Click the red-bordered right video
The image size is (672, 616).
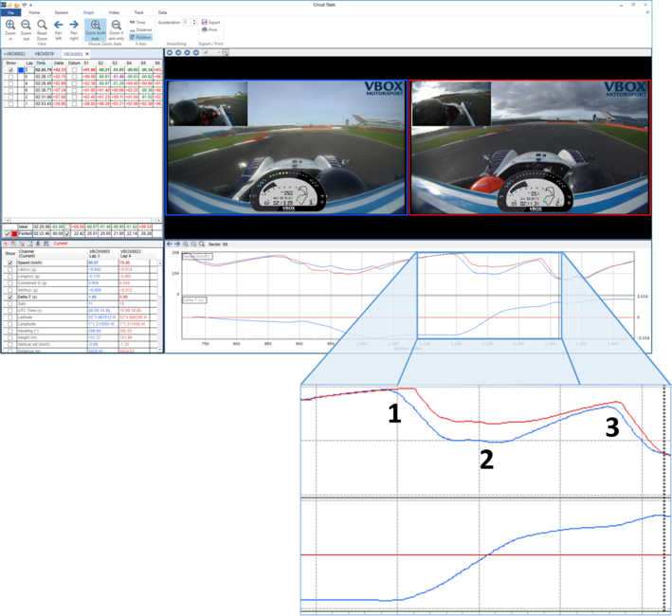pos(530,147)
